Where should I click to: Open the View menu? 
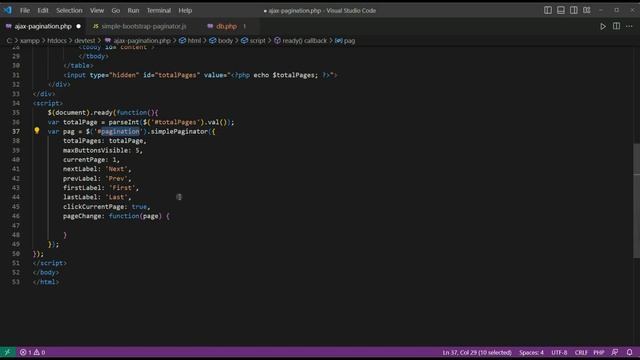point(97,11)
